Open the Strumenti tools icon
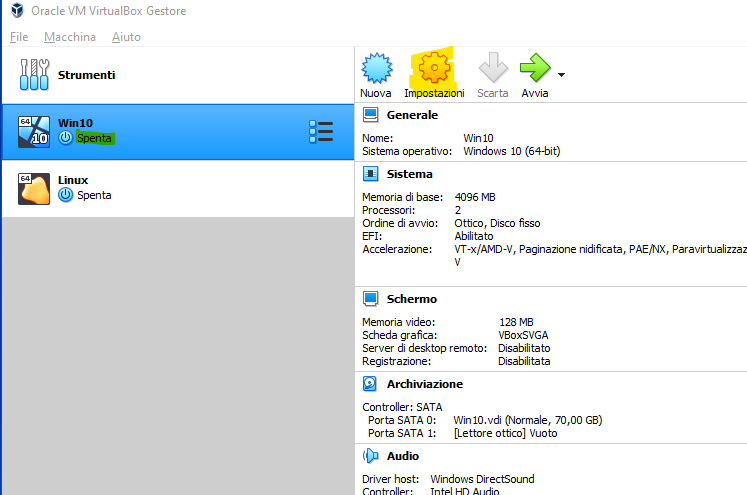 [x=34, y=75]
